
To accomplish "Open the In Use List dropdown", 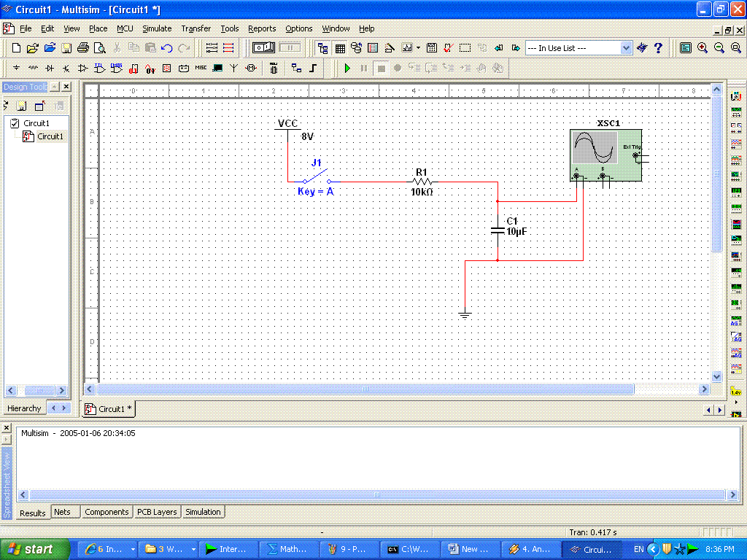I will point(626,47).
